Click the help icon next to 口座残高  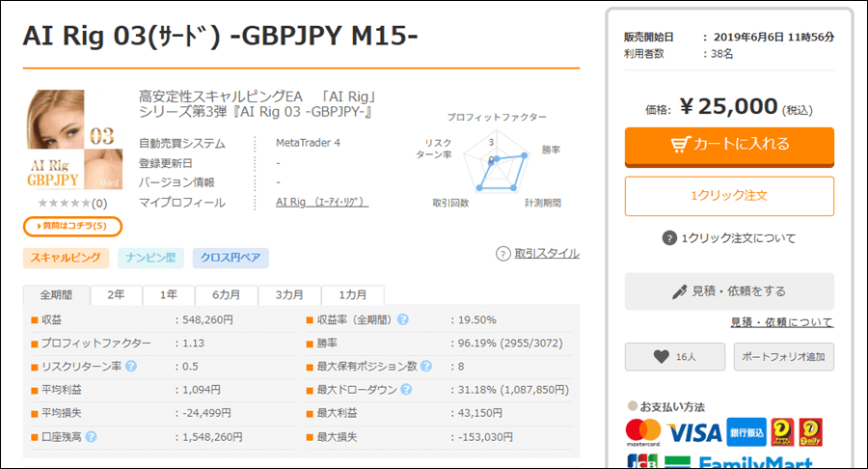coord(91,437)
